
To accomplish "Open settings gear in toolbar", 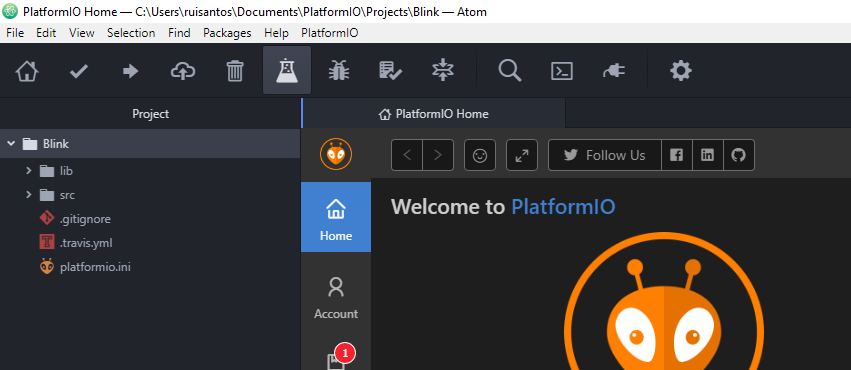I will coord(681,71).
